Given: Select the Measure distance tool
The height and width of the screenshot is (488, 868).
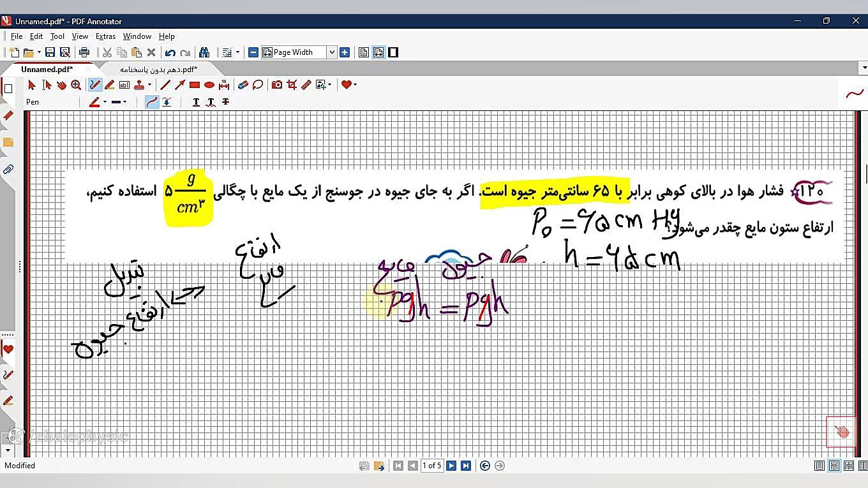Looking at the screenshot, I should click(224, 85).
